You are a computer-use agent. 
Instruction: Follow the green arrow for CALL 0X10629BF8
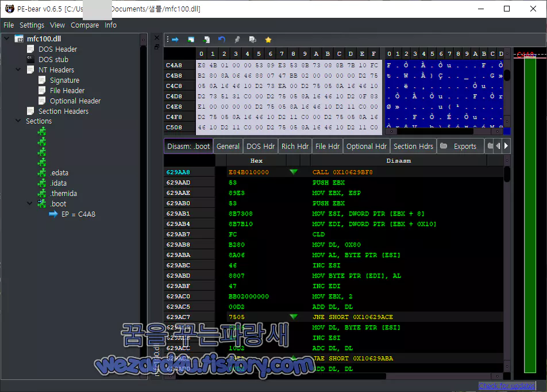(294, 172)
